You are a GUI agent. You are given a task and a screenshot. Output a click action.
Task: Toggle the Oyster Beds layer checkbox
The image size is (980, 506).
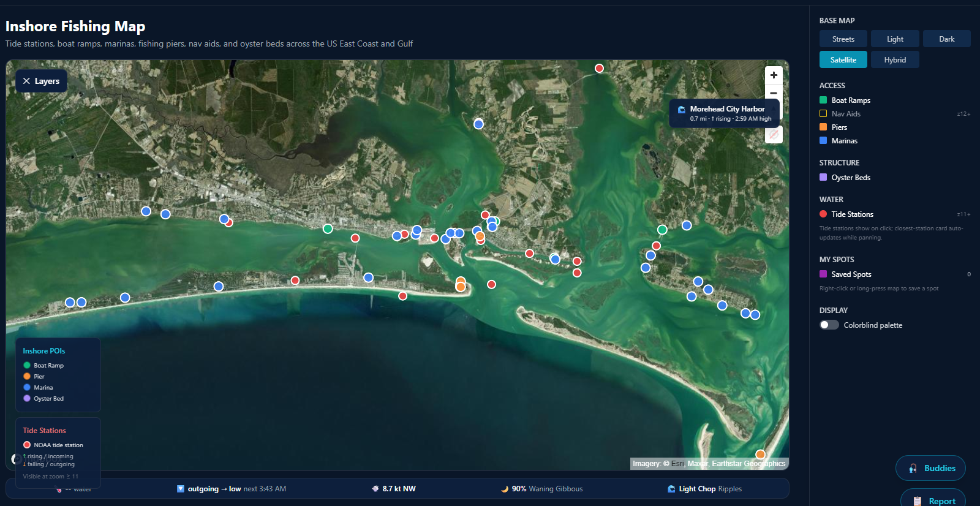(823, 177)
